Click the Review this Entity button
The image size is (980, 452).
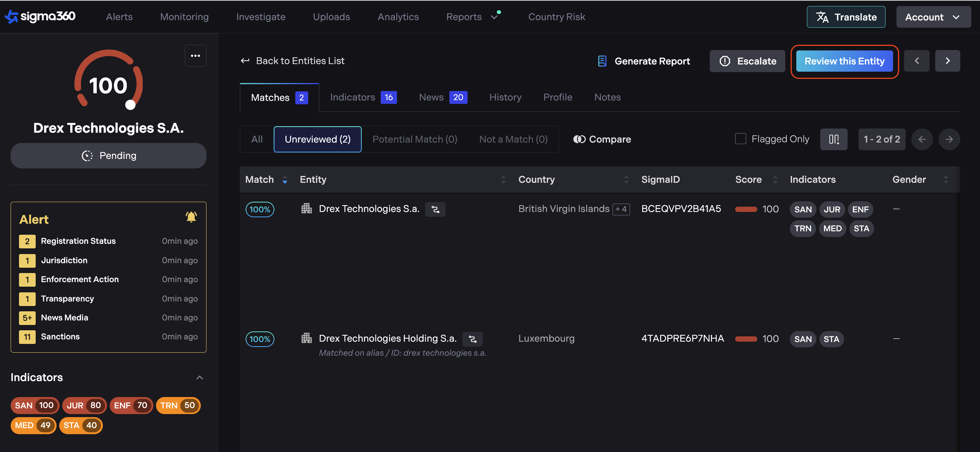844,61
